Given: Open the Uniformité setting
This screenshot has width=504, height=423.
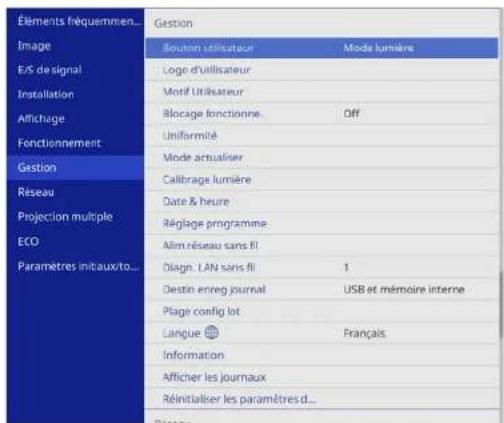Looking at the screenshot, I should click(x=322, y=136).
